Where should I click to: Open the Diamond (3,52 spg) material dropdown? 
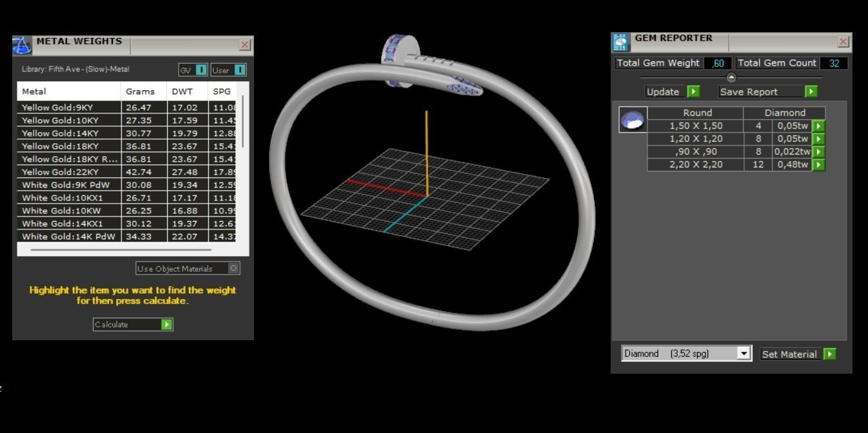tap(744, 353)
